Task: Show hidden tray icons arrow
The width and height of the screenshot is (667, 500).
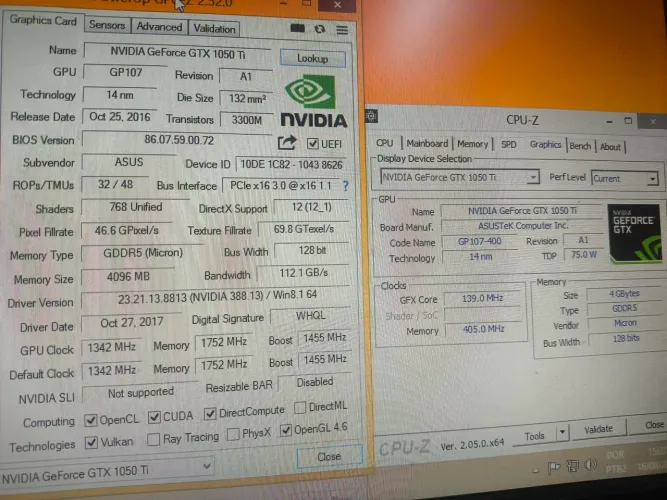Action: pyautogui.click(x=536, y=470)
